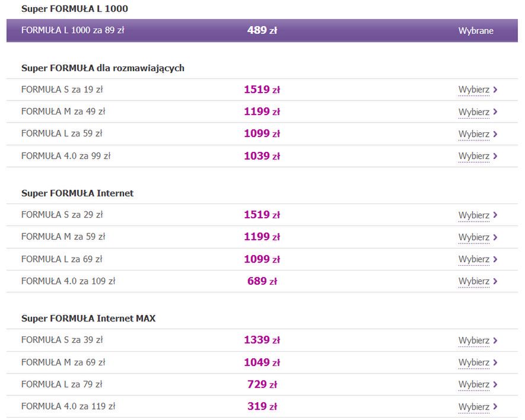Click the FORMUŁA L za 79 zł plan name
This screenshot has width=525, height=420.
(62, 384)
